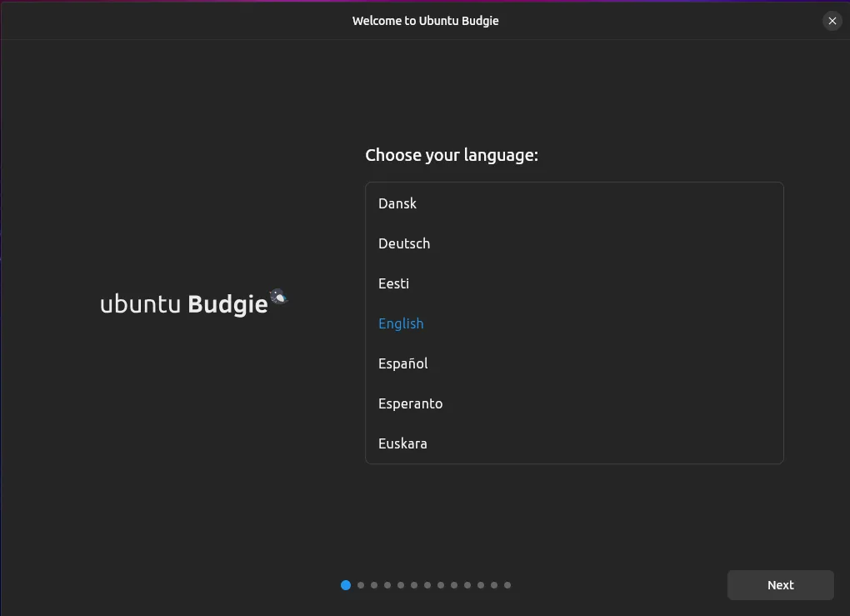This screenshot has width=850, height=616.
Task: Select the Eesti language option
Action: tap(393, 283)
